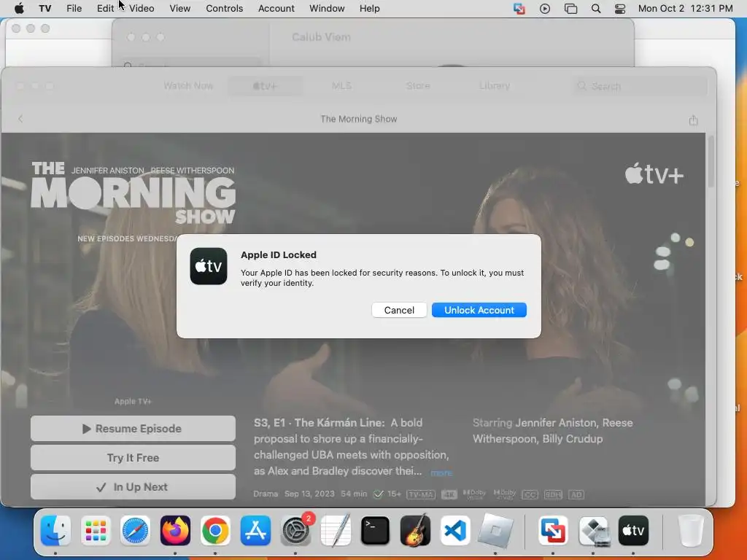Click the AD audio description badge
747x560 pixels.
(576, 495)
